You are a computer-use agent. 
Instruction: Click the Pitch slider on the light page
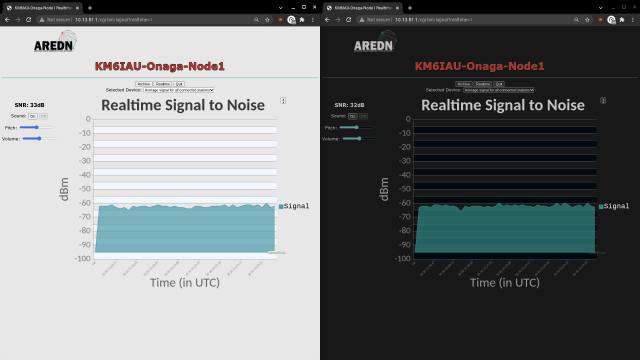click(37, 127)
